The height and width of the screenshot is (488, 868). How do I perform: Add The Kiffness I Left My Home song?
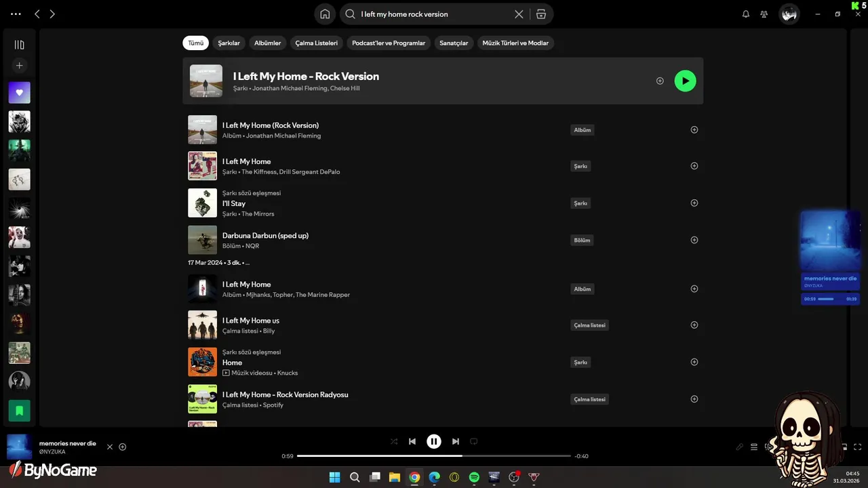(694, 165)
